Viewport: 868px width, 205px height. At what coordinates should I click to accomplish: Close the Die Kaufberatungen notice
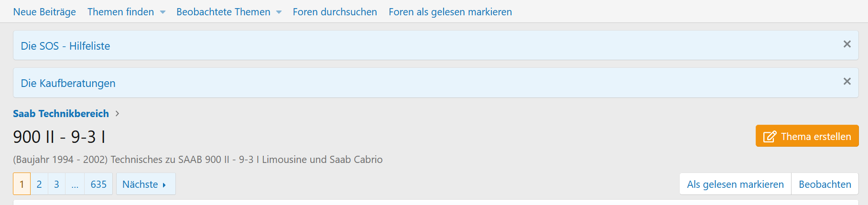point(847,81)
